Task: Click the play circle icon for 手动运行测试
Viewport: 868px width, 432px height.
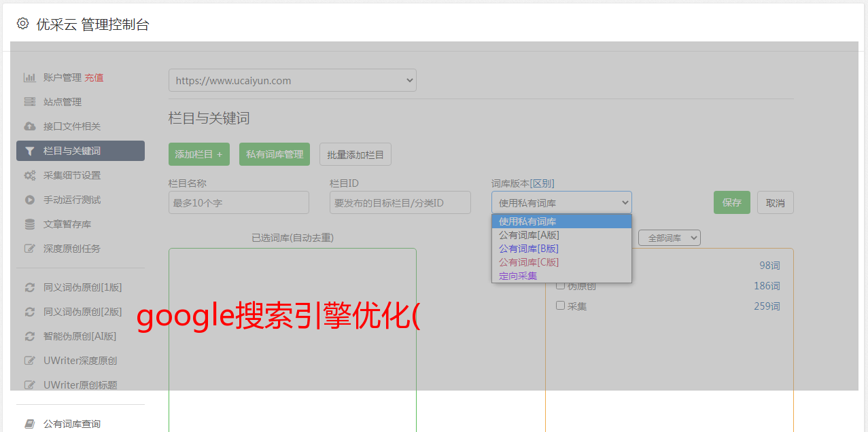Action: click(29, 200)
